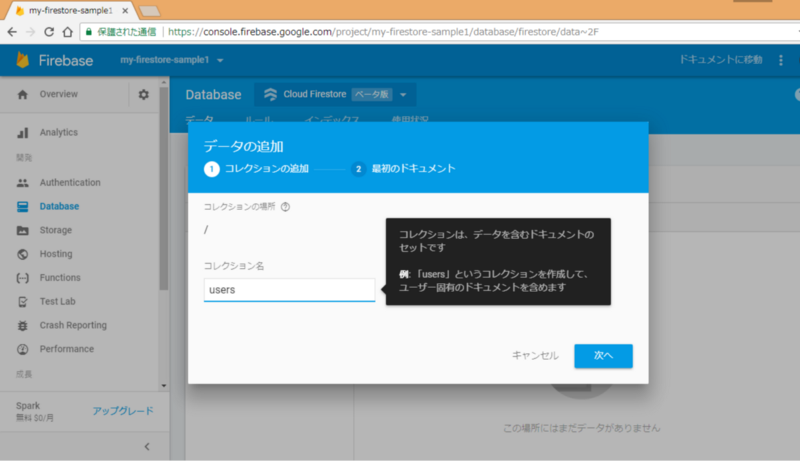Select the Overview sidebar item

click(59, 94)
